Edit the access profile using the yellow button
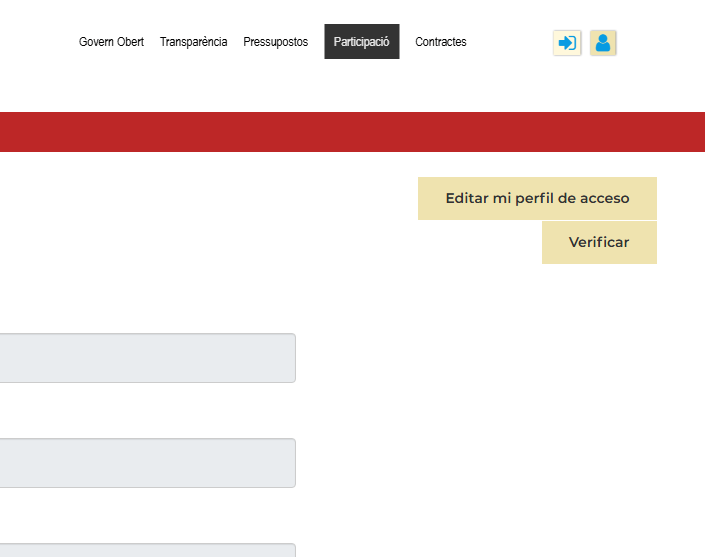This screenshot has height=557, width=705. [x=537, y=198]
